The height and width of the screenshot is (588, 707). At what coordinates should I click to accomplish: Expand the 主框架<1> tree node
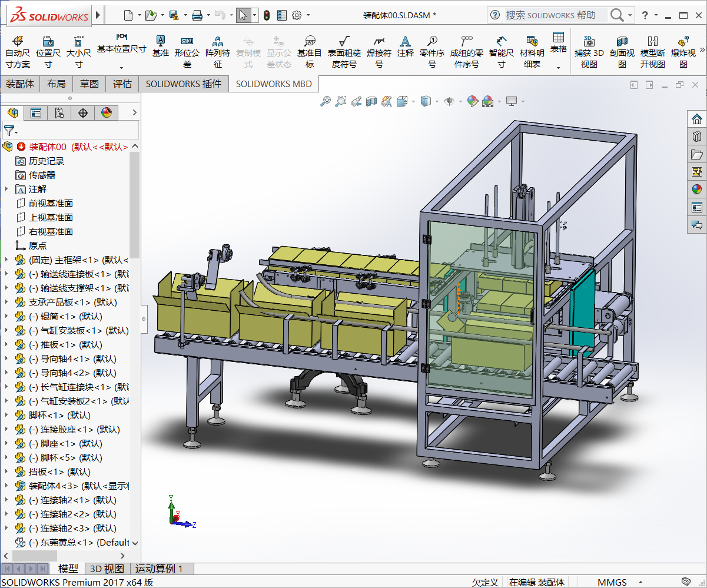[6, 260]
